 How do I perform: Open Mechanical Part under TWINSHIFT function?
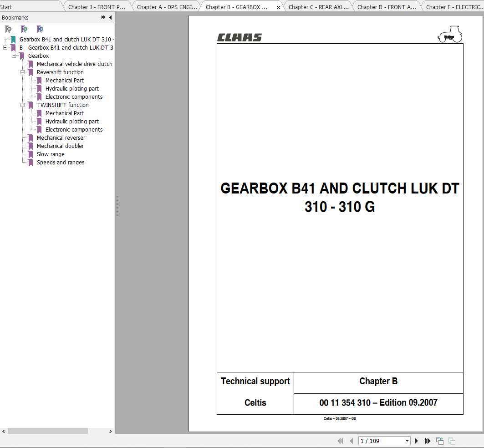coord(65,113)
